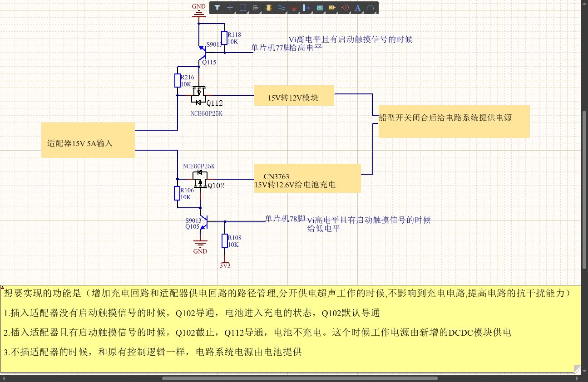588x382 pixels.
Task: Select the place port D1 tool
Action: (x=332, y=8)
